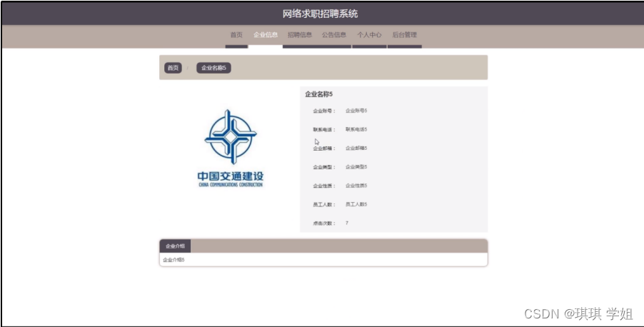This screenshot has width=644, height=327.
Task: Go to the 招聘信息 tab
Action: click(x=300, y=35)
